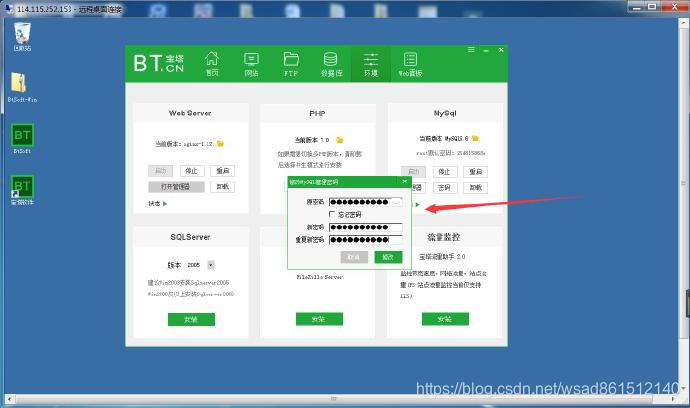Image resolution: width=690 pixels, height=408 pixels.
Task: Open the FTP tab
Action: click(291, 64)
